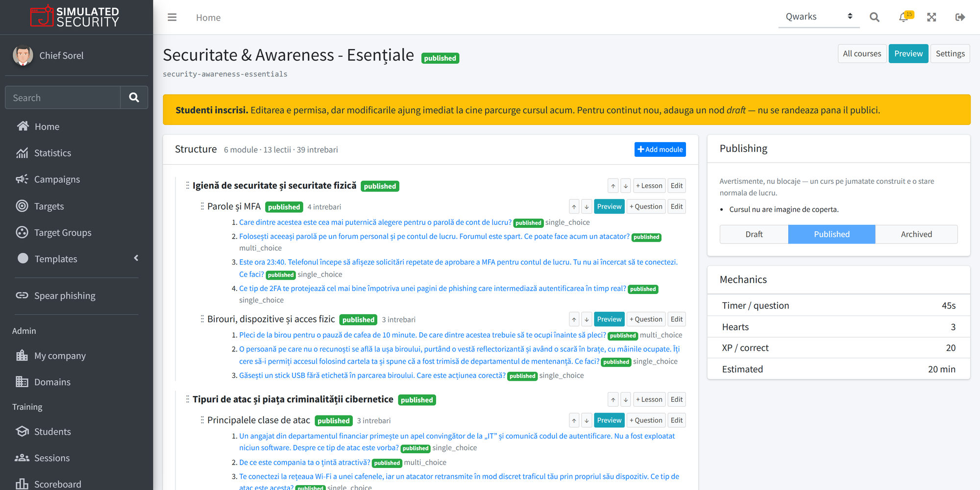
Task: Move the Birouri, dispozitive lesson down
Action: (x=587, y=319)
